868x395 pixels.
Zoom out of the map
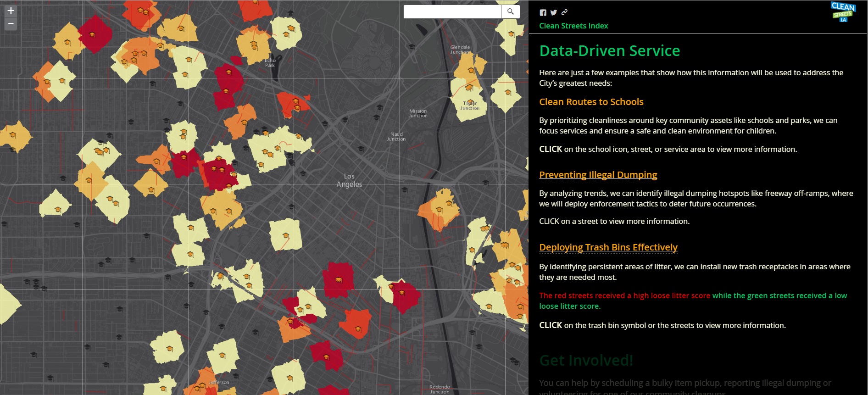[11, 24]
